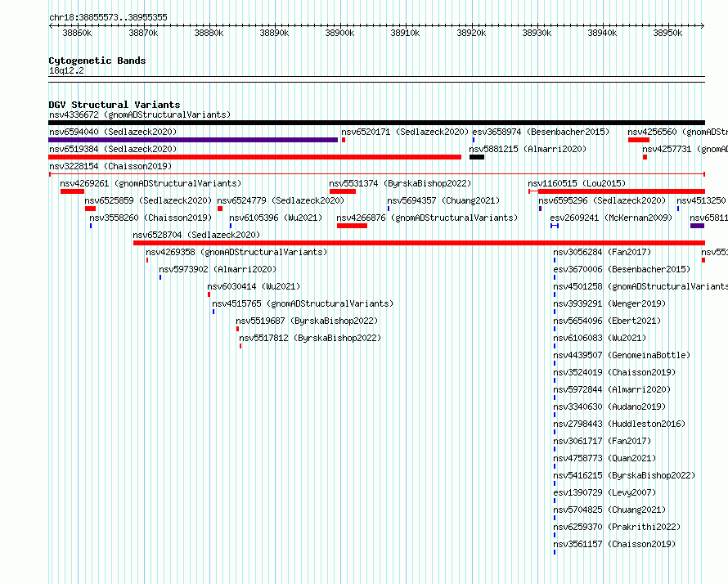Screen dimensions: 728x584
Task: Click the nsv6519384 red variant bar
Action: click(255, 157)
